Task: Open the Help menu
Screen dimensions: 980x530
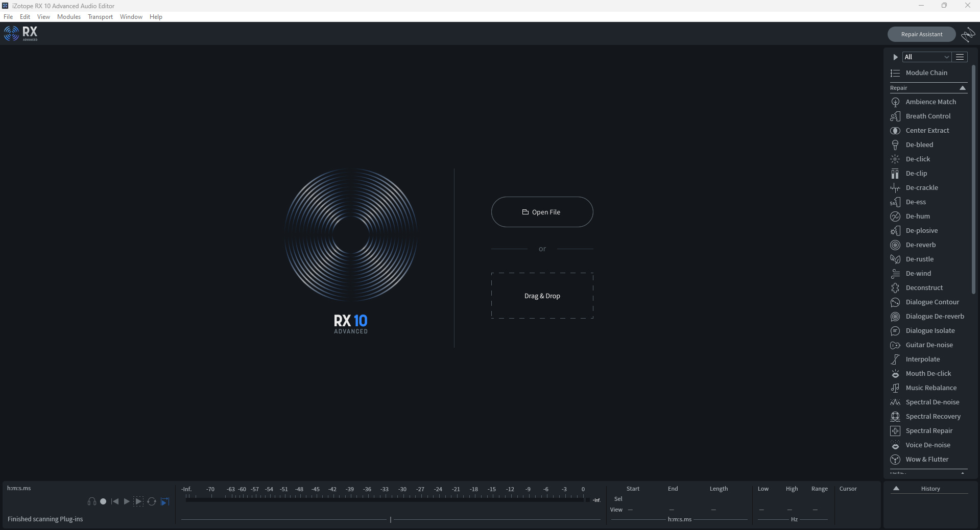Action: click(156, 17)
